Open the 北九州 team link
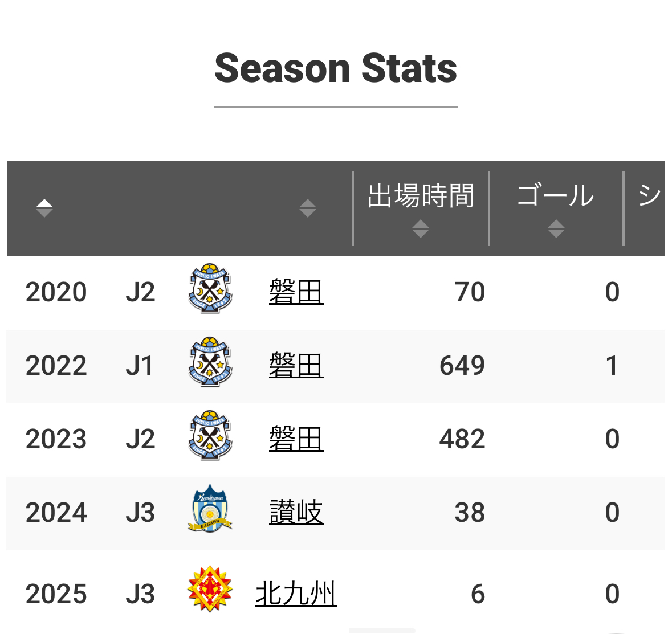This screenshot has width=672, height=634. coord(296,594)
